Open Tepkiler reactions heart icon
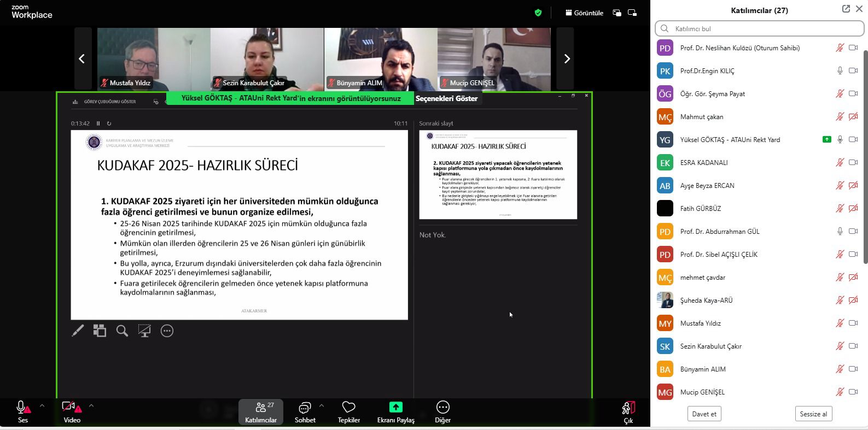Image resolution: width=868 pixels, height=430 pixels. point(348,411)
